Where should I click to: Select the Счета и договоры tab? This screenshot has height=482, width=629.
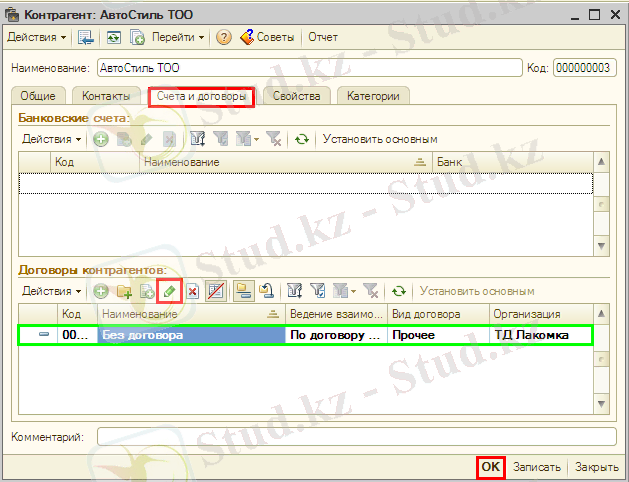tap(201, 96)
